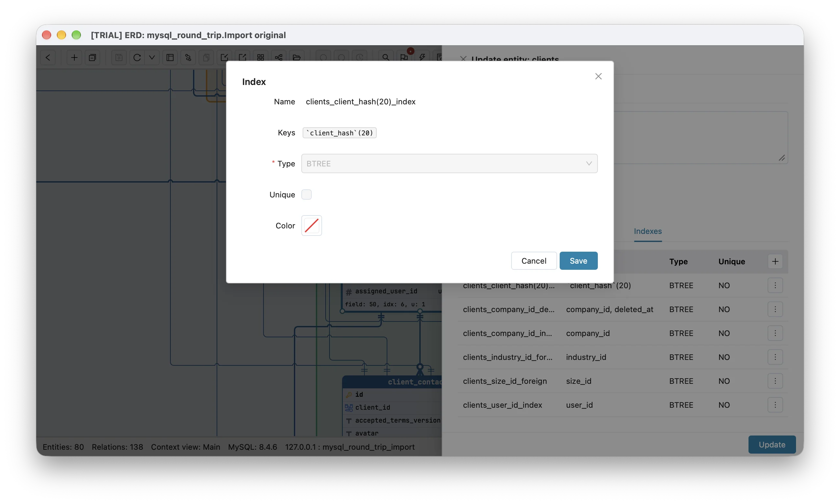Open the Color swatch picker

tap(311, 226)
